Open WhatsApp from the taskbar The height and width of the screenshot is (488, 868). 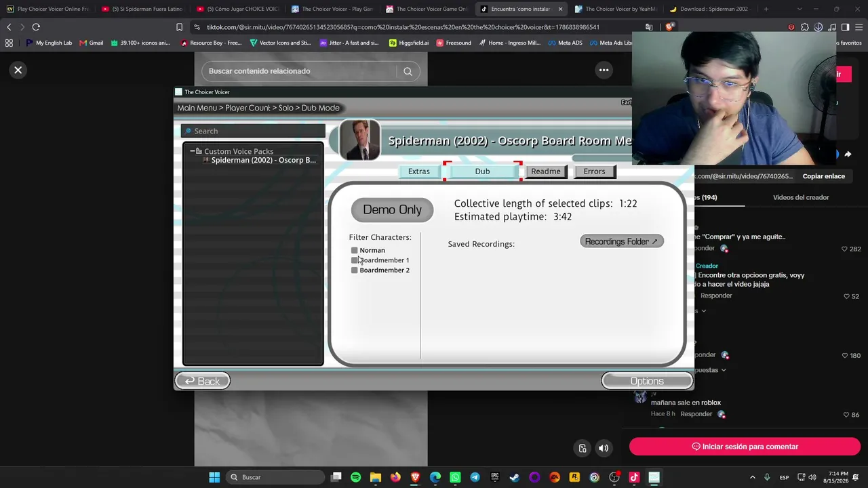(x=455, y=477)
